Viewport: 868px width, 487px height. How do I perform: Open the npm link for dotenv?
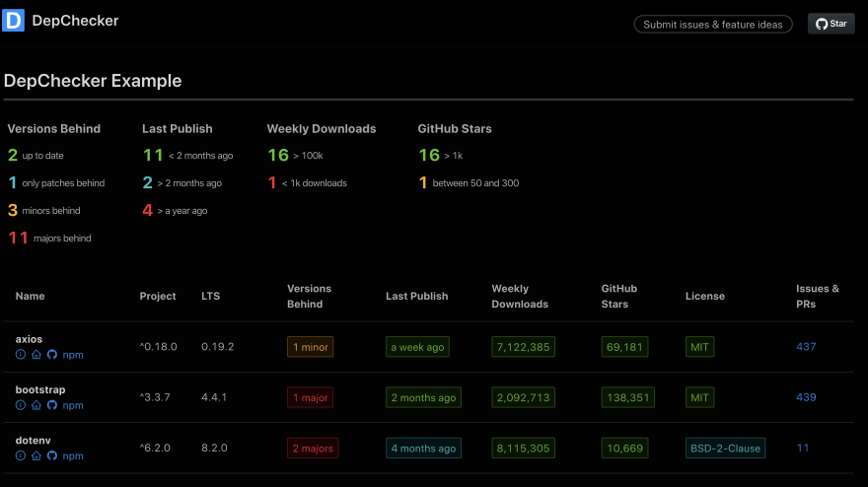click(x=73, y=456)
